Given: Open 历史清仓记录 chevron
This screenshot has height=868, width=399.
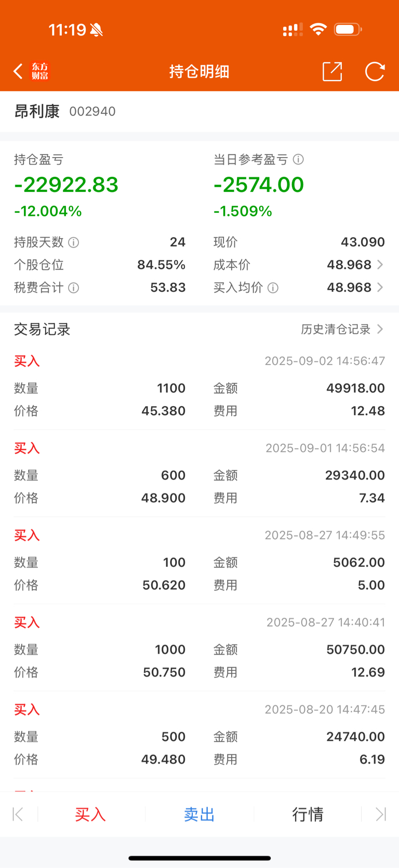Looking at the screenshot, I should coord(380,329).
